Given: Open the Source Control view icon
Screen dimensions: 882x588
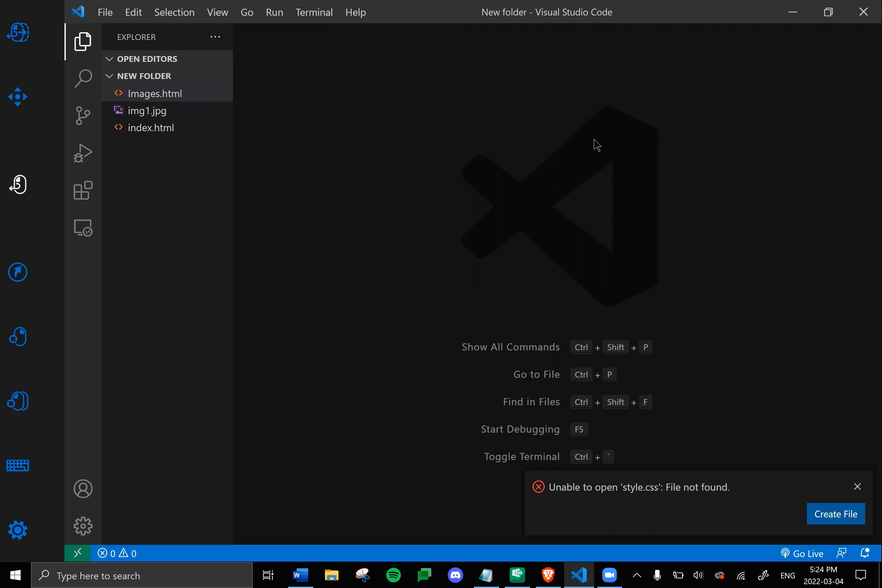Looking at the screenshot, I should 83,115.
